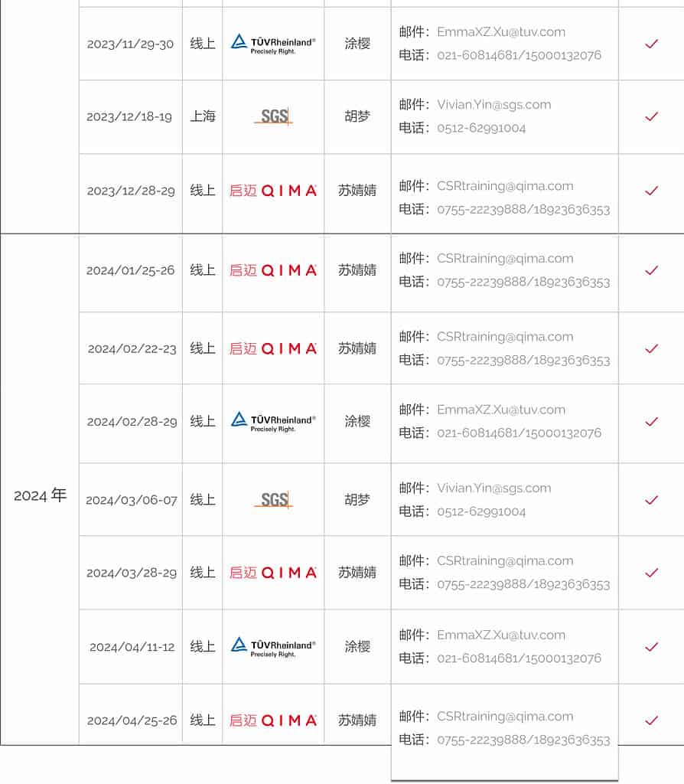The width and height of the screenshot is (684, 784).
Task: Click the checkmark for the 2024/04/25-26 session
Action: pos(652,720)
